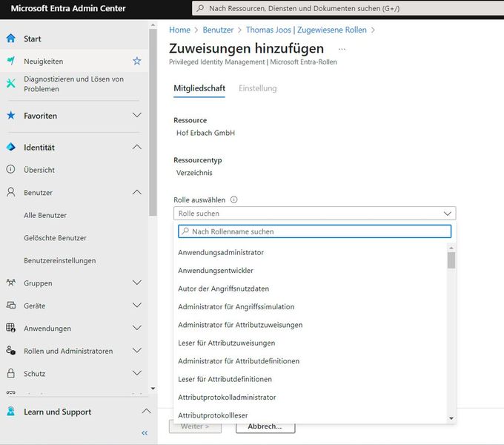
Task: Click the Rollen und Administratoren icon
Action: 10,350
